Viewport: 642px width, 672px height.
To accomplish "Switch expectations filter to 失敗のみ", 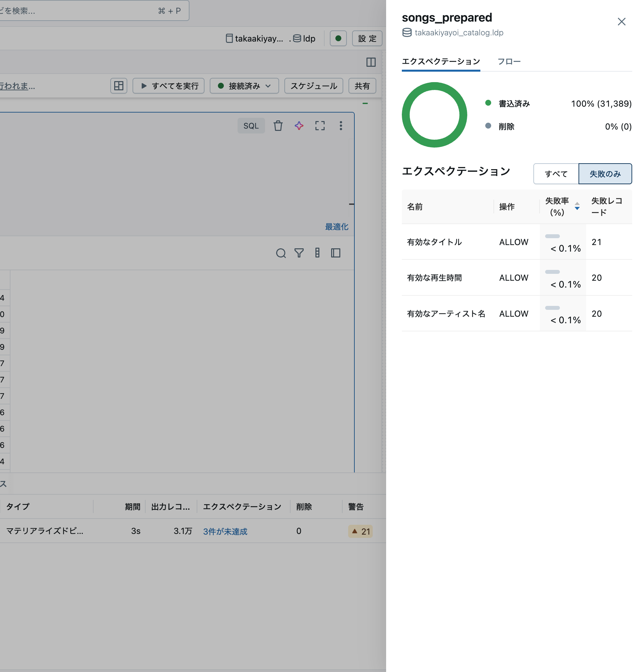I will (x=605, y=174).
